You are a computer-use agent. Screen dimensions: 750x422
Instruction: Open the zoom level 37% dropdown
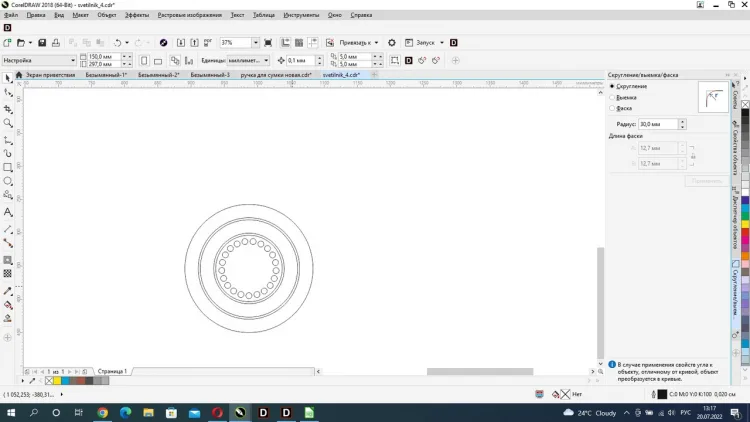tap(255, 43)
